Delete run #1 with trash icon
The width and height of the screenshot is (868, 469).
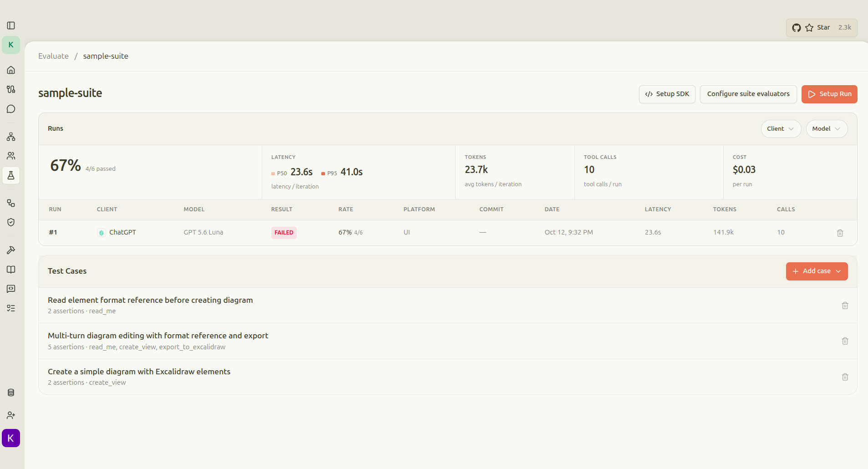pyautogui.click(x=840, y=233)
